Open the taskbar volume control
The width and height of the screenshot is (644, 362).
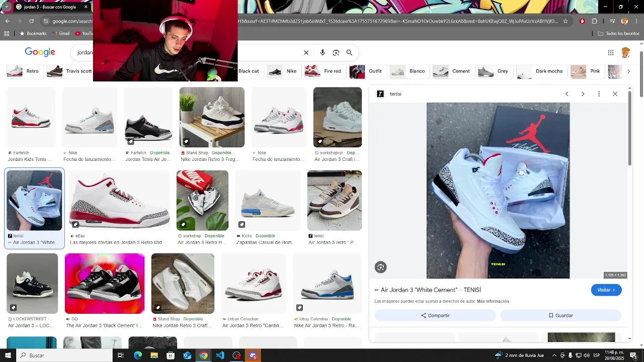pos(586,355)
